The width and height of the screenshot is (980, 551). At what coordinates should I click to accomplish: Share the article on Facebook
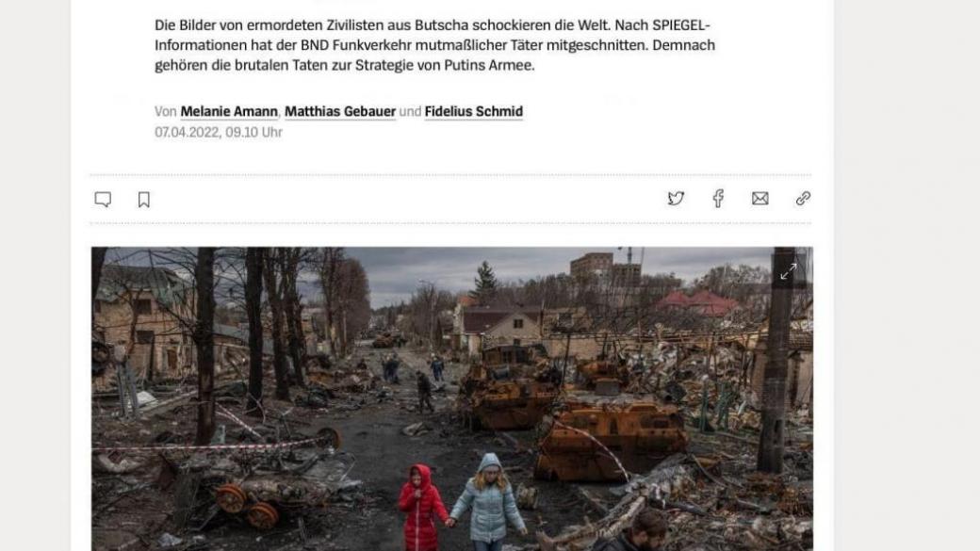coord(718,199)
